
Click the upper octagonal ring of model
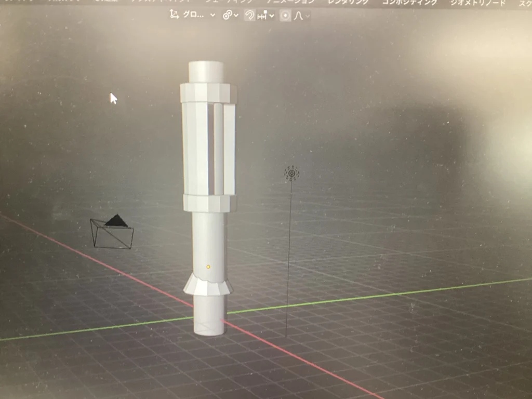coord(208,93)
